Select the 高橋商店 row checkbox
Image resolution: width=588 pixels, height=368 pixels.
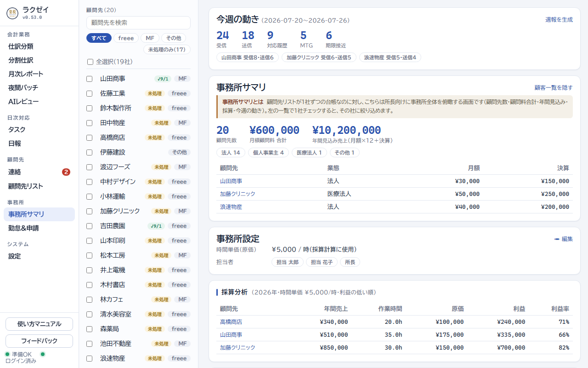tap(90, 138)
